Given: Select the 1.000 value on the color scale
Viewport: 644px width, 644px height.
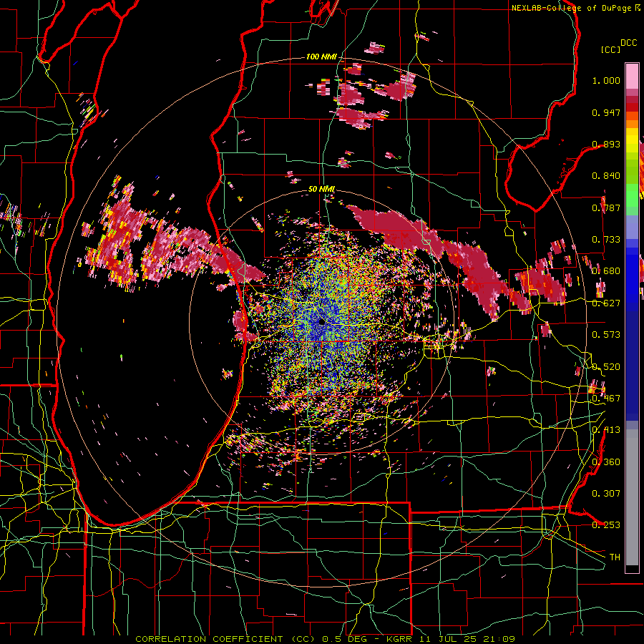Looking at the screenshot, I should (606, 80).
